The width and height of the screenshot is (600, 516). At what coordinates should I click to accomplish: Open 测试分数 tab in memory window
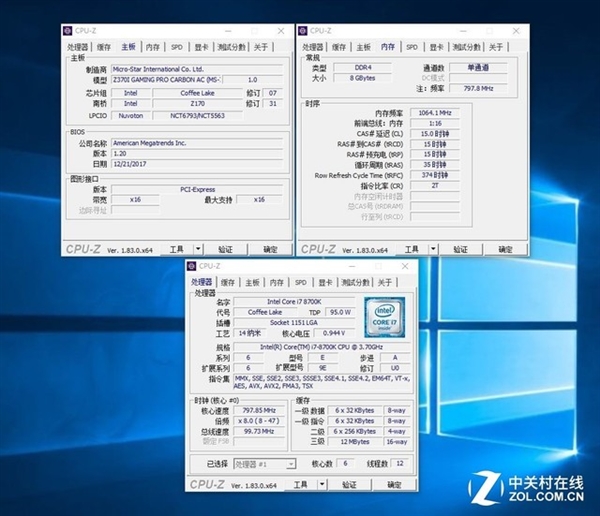click(466, 47)
